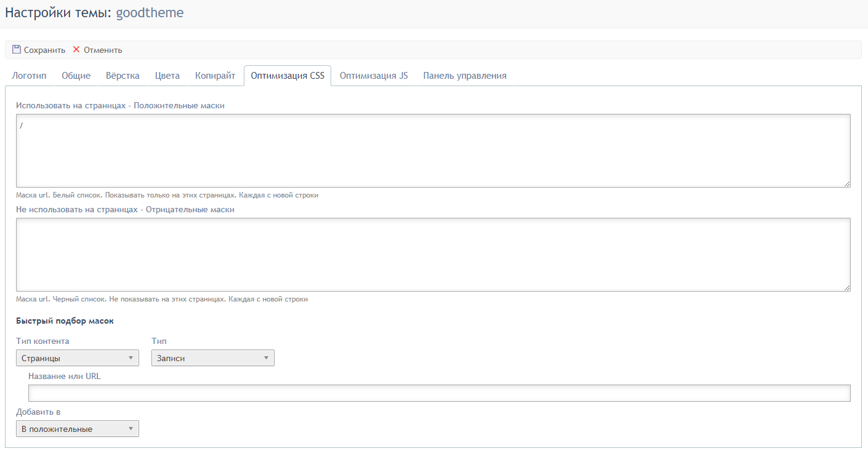Click the 'Название или URL' label
Viewport: 868px width, 451px height.
point(65,376)
